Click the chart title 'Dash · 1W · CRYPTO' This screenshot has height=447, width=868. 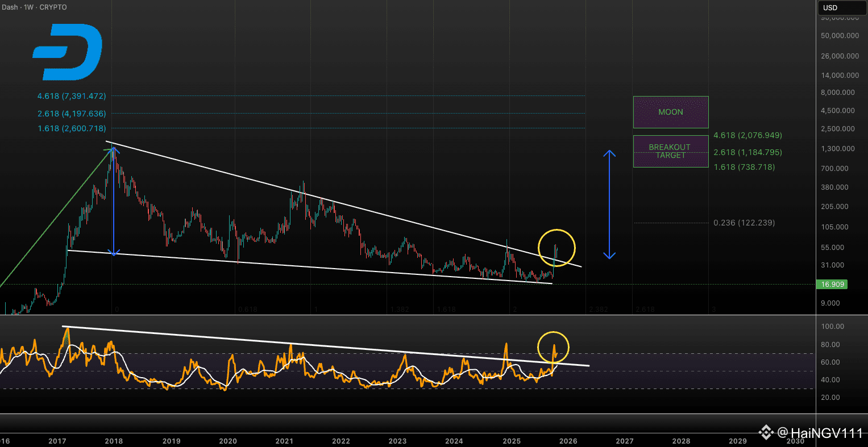[x=34, y=7]
